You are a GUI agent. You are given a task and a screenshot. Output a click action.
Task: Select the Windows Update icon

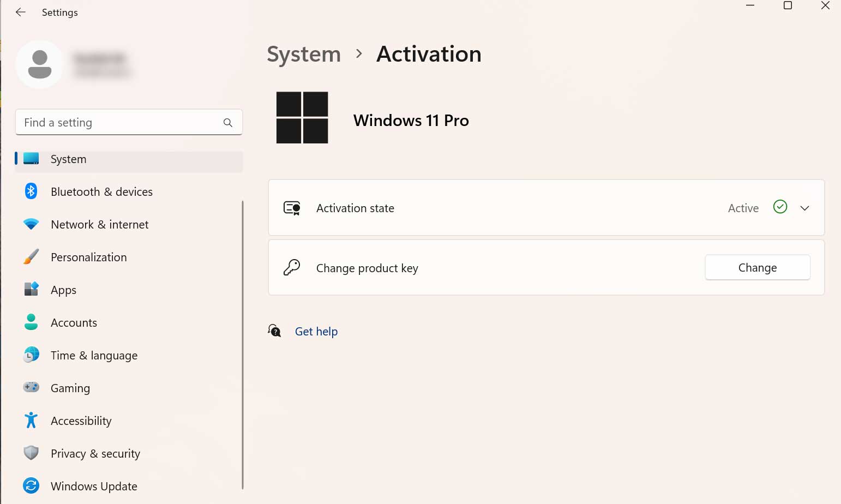coord(31,485)
